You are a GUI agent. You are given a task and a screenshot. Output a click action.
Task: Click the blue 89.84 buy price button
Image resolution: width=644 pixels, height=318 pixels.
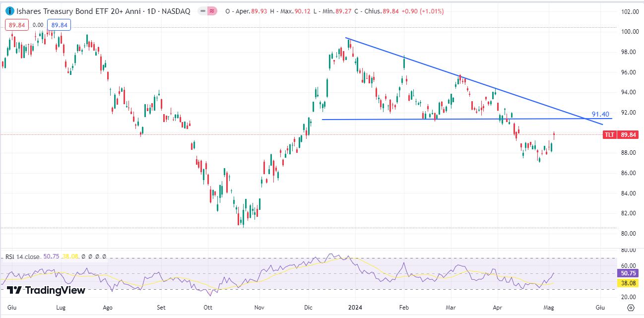pyautogui.click(x=59, y=25)
